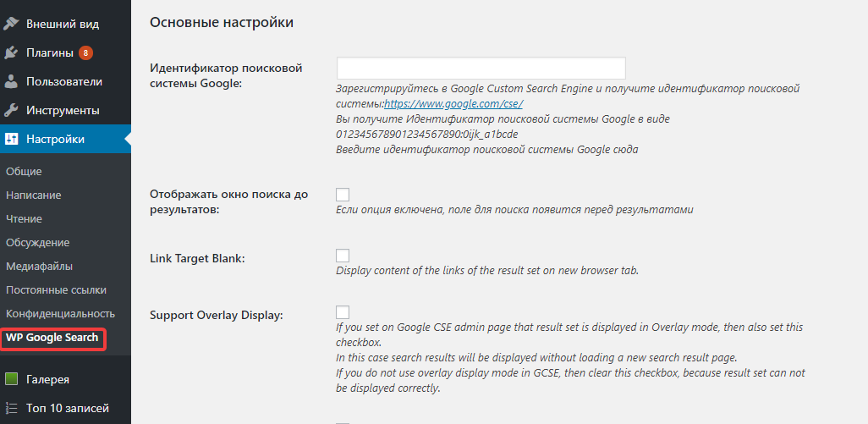Click the Tools wrench icon

point(11,110)
